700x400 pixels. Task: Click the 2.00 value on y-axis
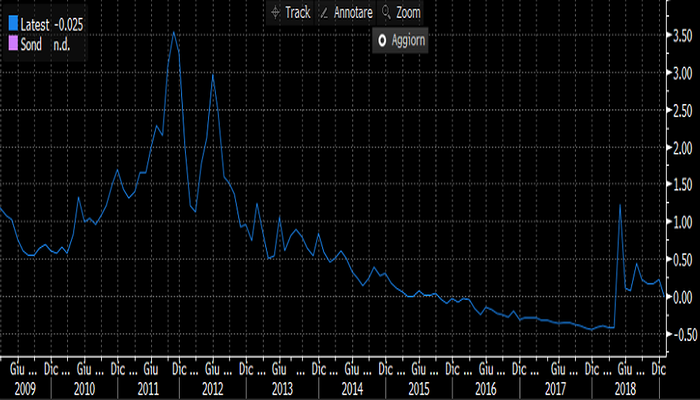coord(681,148)
